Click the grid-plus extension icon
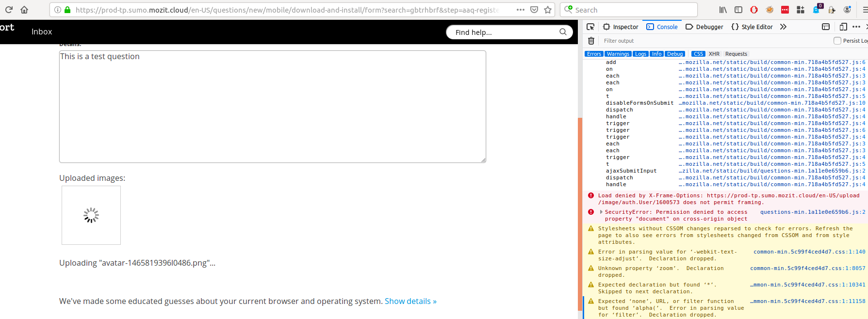The image size is (868, 319). coord(801,10)
